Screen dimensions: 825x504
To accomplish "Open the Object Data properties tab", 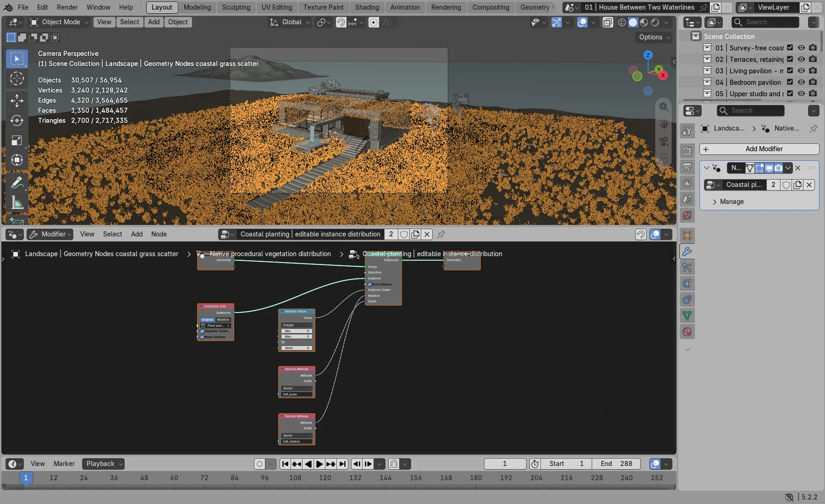I will (x=687, y=316).
